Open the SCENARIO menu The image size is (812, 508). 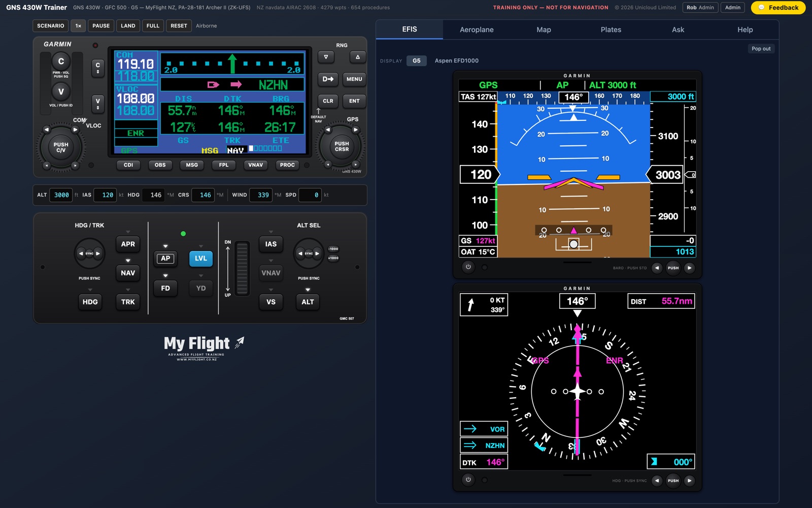tap(51, 25)
